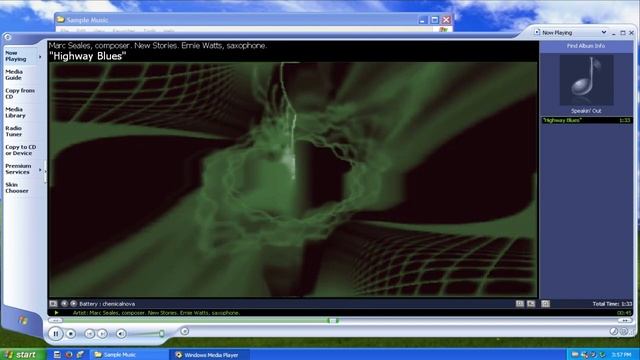640x360 pixels.
Task: Launch the browser from quick launch
Action: 69,355
